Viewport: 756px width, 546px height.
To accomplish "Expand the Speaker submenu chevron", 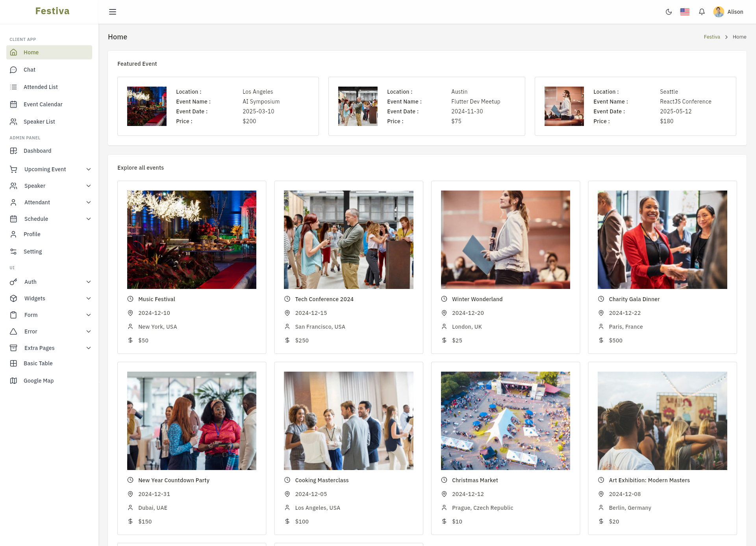I will click(x=89, y=186).
